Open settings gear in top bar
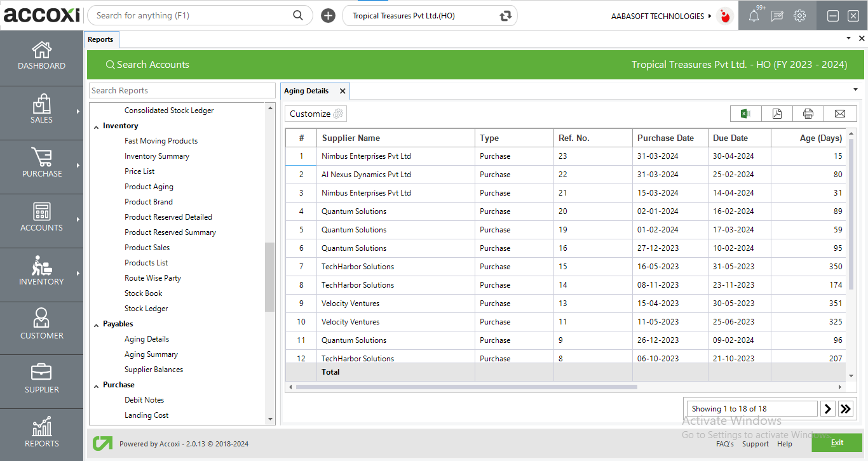Viewport: 868px width, 461px height. click(x=800, y=16)
